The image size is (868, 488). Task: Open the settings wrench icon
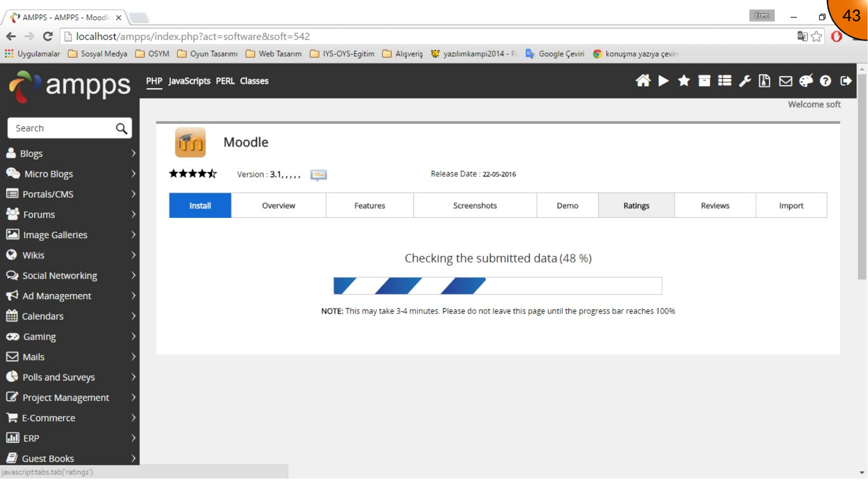pyautogui.click(x=745, y=81)
